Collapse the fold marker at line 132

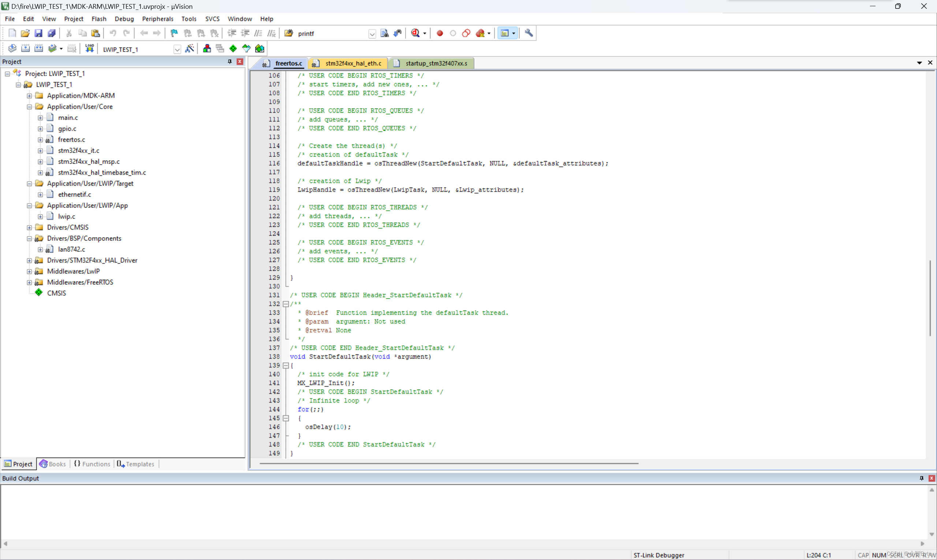pos(285,304)
